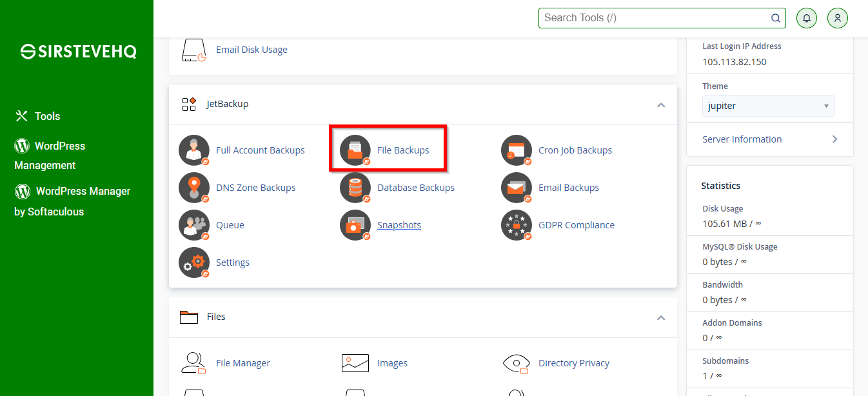Open the DNS Zone Backups link
This screenshot has width=868, height=396.
pos(256,188)
